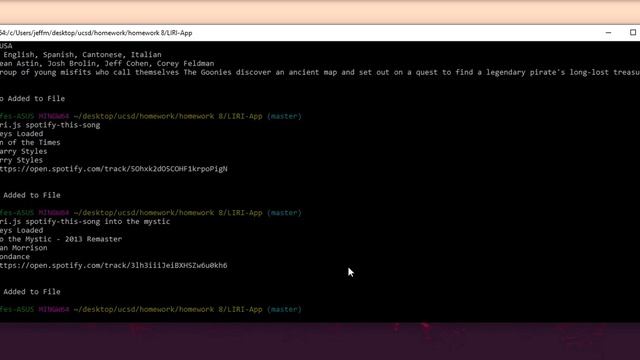Click the terminal window title path text
The image size is (640, 360).
pyautogui.click(x=96, y=33)
